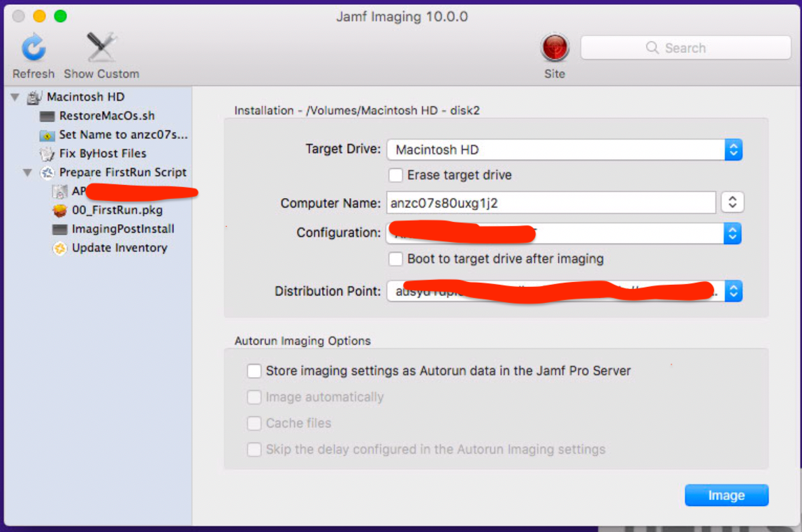Select 00_FirstRun.pkg row label
Image resolution: width=802 pixels, height=532 pixels.
pos(117,210)
